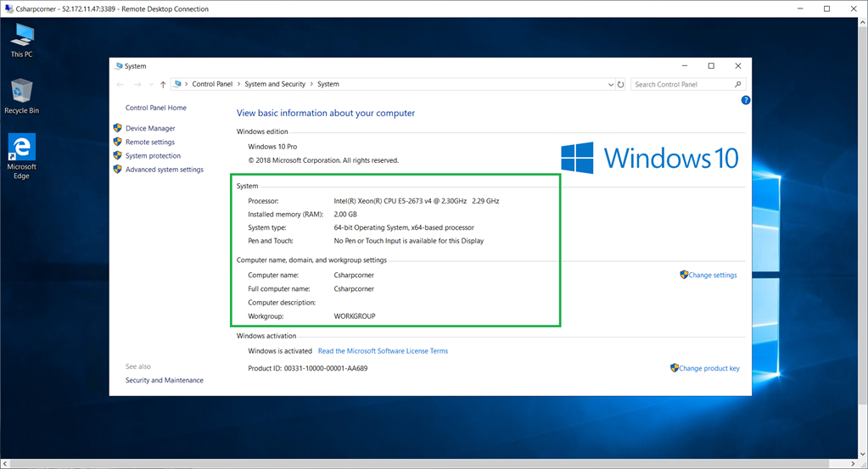This screenshot has height=469, width=868.
Task: Click the shield icon beside System protection
Action: 117,155
